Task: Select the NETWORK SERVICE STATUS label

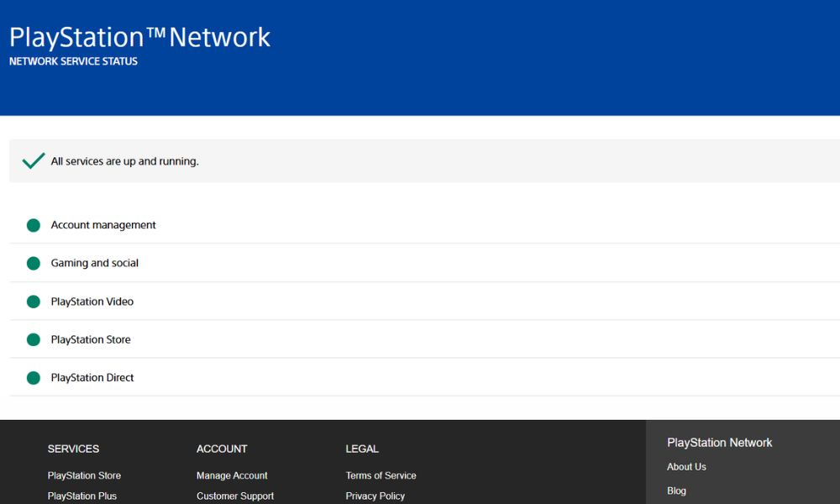Action: tap(72, 60)
